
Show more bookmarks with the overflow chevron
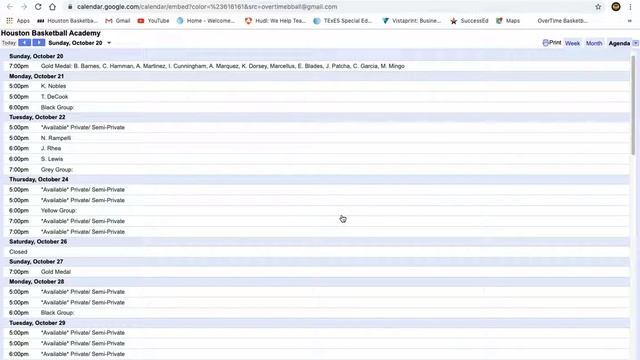(629, 20)
